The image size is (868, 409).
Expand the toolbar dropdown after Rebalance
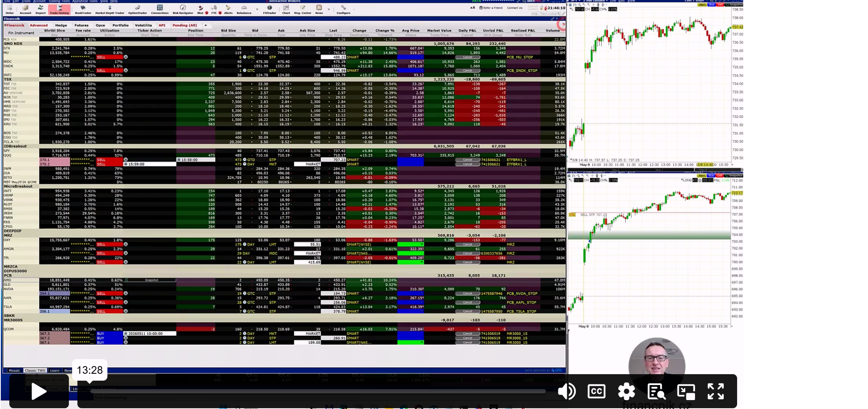[257, 9]
